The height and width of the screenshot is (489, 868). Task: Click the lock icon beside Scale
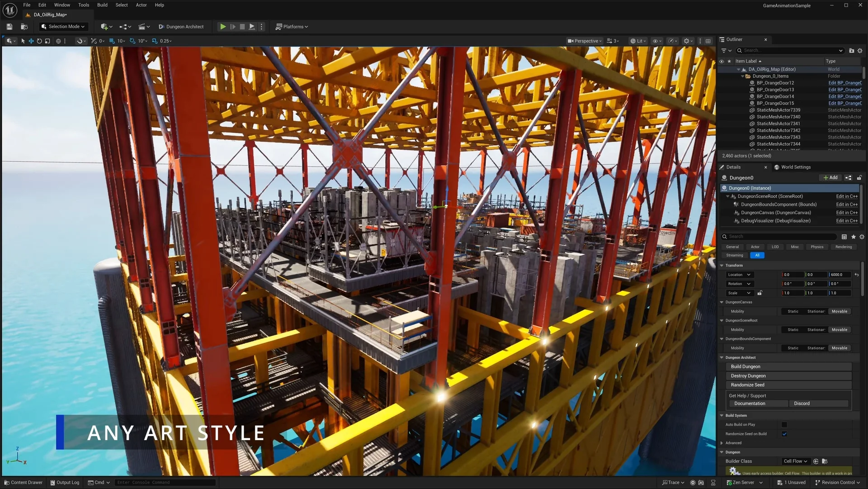tap(759, 293)
